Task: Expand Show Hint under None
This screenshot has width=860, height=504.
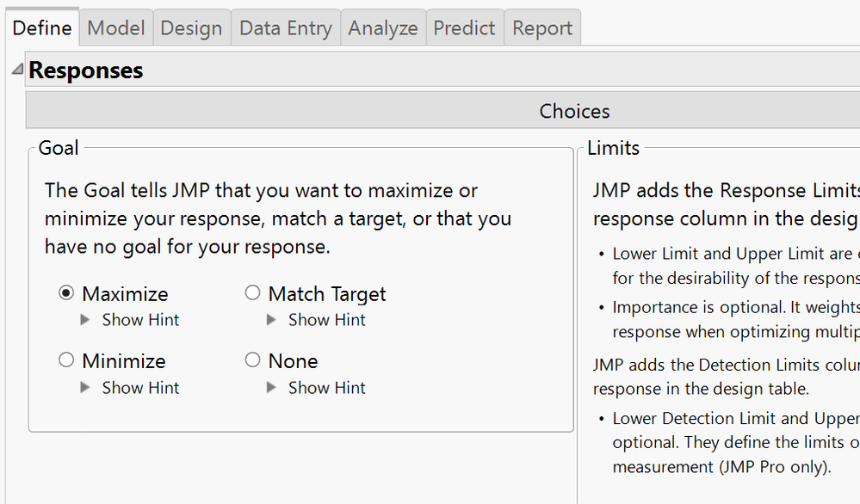Action: point(327,387)
